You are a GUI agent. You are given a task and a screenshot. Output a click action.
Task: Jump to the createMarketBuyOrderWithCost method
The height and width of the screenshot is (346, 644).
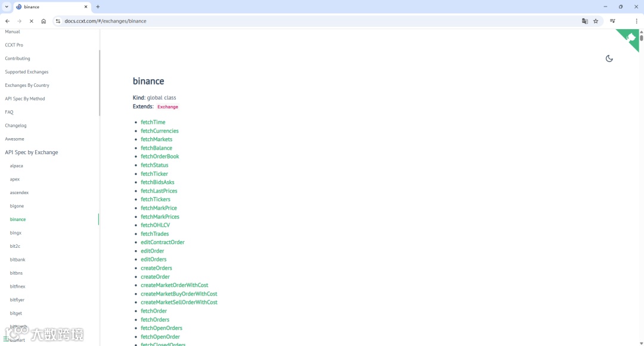179,294
